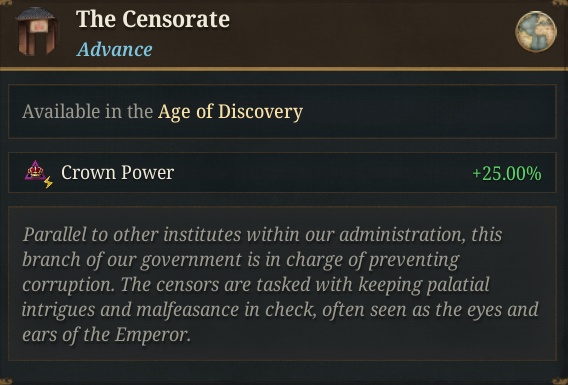Screen dimensions: 568x385
Task: Open the globe map icon
Action: 536,32
